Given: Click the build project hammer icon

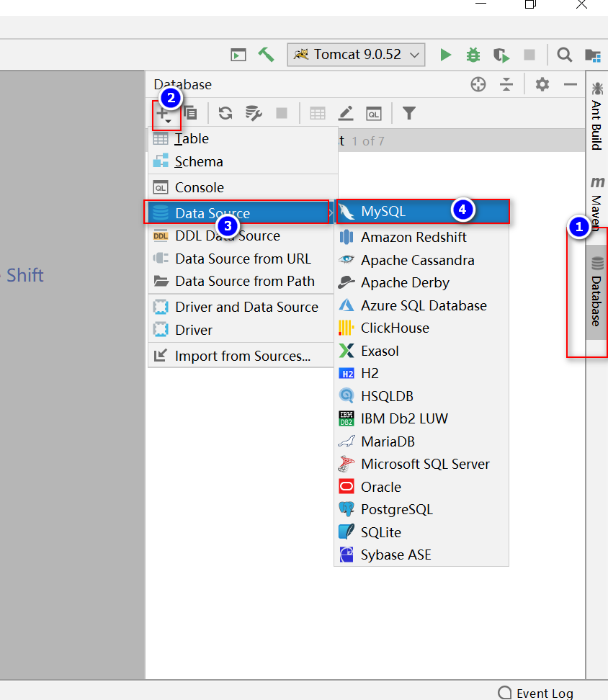Looking at the screenshot, I should point(266,55).
